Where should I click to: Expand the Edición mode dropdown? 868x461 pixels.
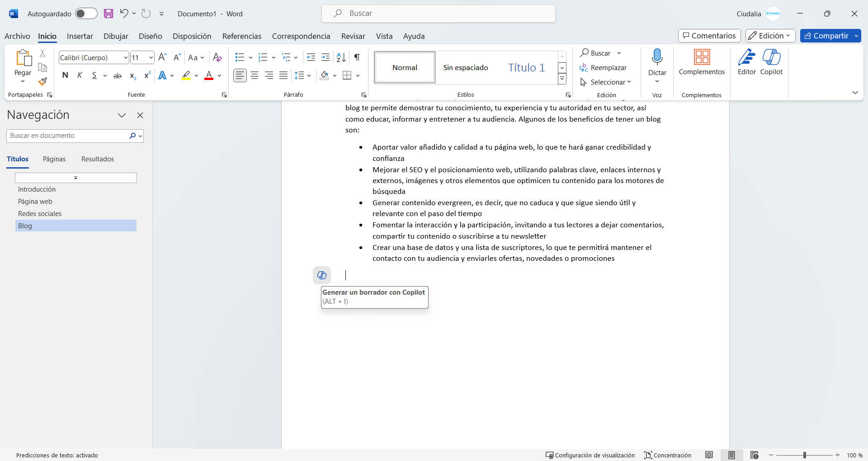(x=770, y=36)
